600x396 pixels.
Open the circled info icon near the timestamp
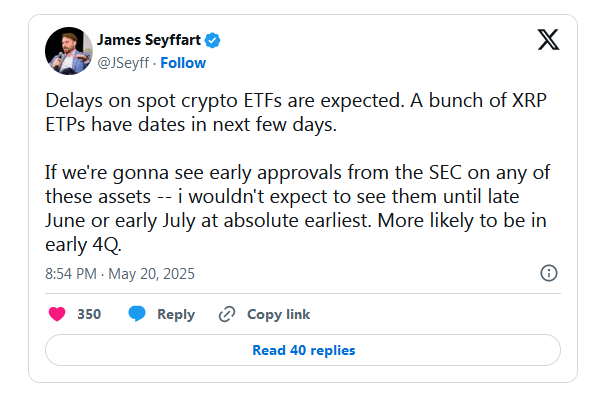click(549, 273)
